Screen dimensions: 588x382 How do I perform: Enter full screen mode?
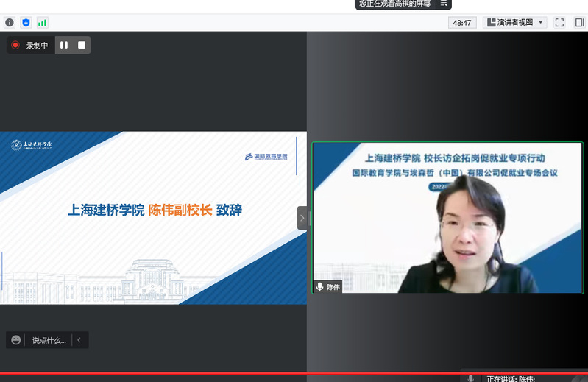tap(559, 23)
